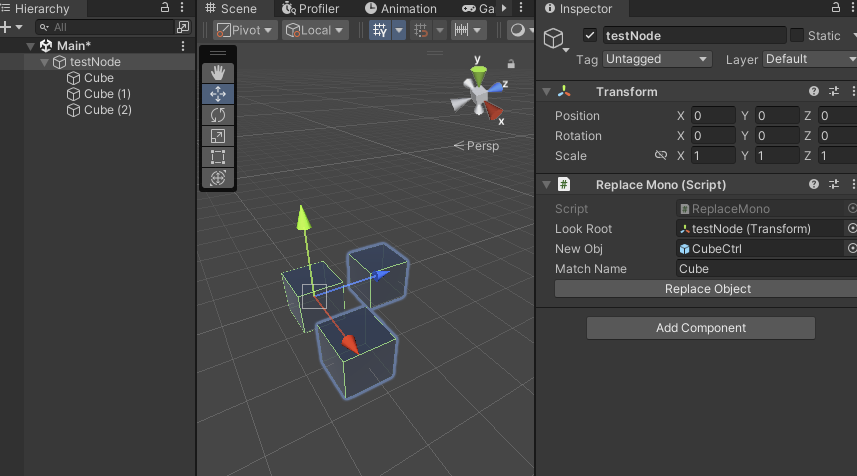Select Cube (1) in the Hierarchy
The image size is (857, 476).
point(107,94)
